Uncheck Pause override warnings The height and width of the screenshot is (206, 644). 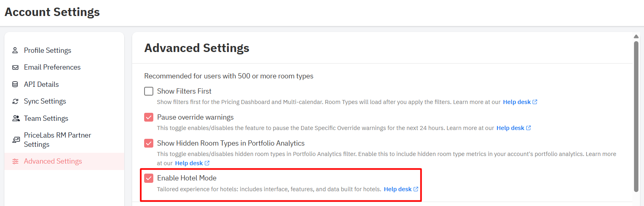tap(149, 117)
